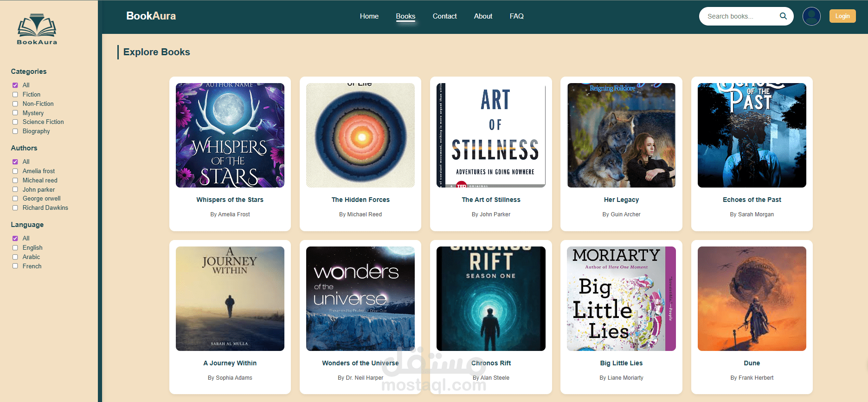Click the Echoes of the Past title
868x402 pixels.
[x=752, y=200]
